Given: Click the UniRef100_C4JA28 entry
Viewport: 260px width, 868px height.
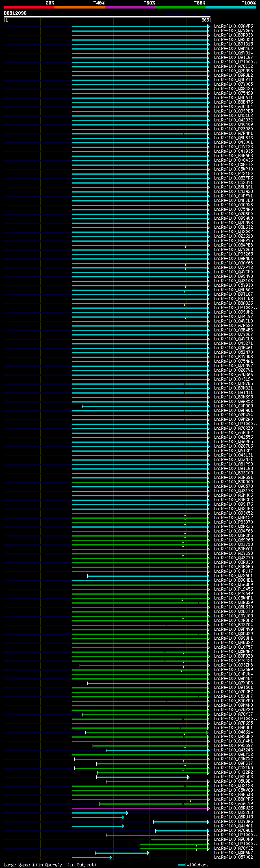Looking at the screenshot, I should point(233,191).
